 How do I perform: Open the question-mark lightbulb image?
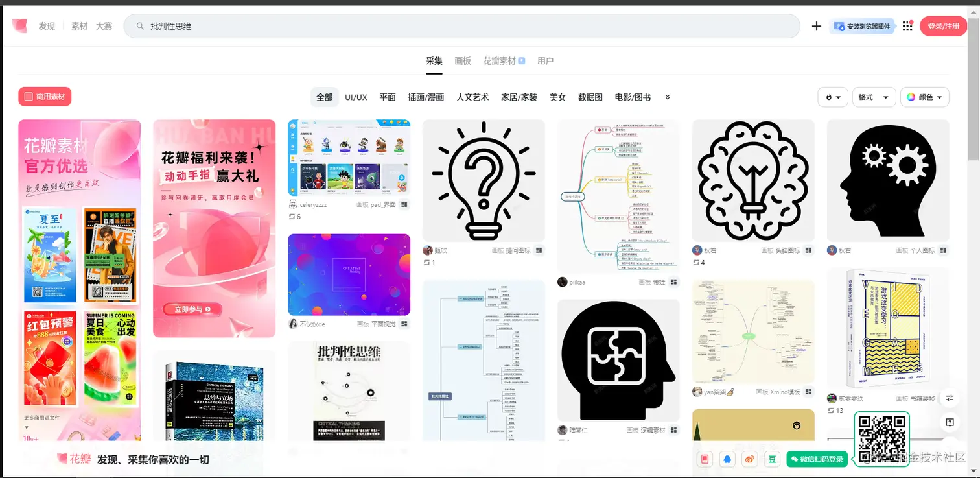(x=484, y=180)
